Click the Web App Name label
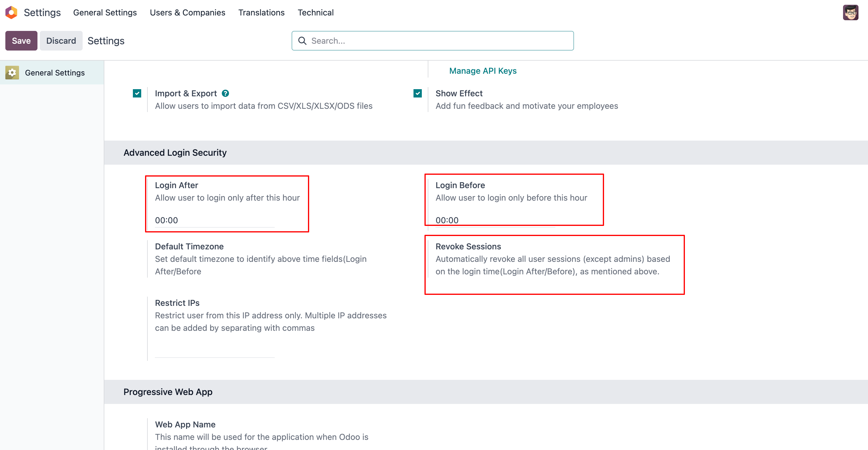Screen dimensions: 868x450 point(185,424)
